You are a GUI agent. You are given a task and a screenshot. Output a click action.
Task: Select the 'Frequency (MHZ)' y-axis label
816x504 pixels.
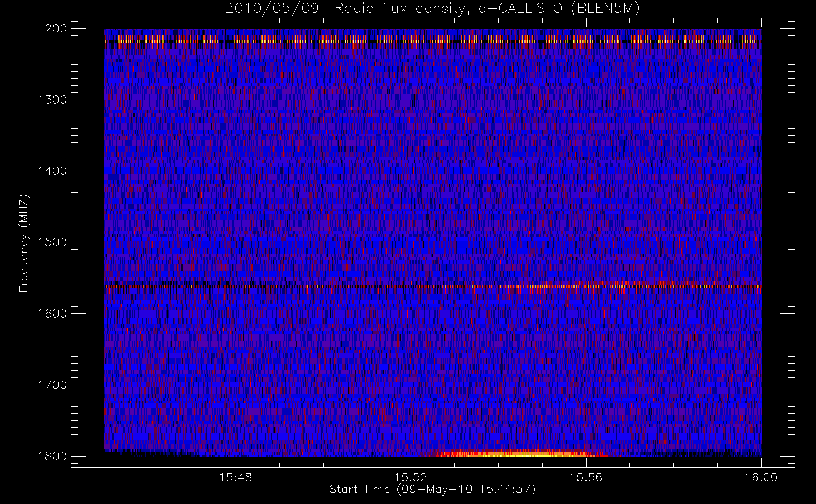click(x=23, y=243)
